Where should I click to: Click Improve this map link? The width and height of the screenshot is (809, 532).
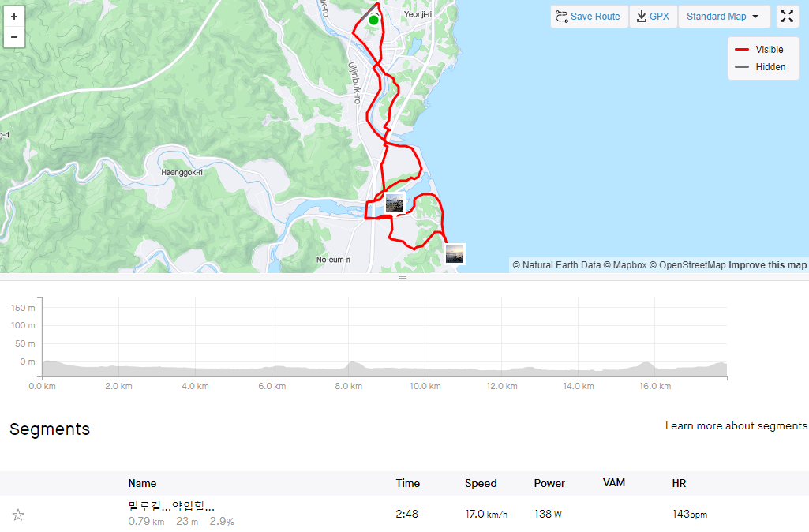(767, 265)
